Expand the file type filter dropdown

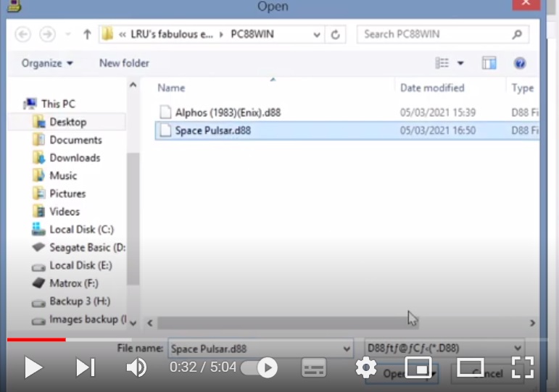point(518,349)
